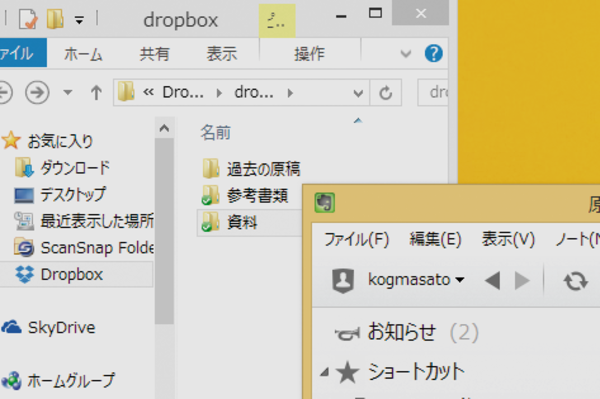The width and height of the screenshot is (600, 399).
Task: Go up one folder level
Action: 96,92
